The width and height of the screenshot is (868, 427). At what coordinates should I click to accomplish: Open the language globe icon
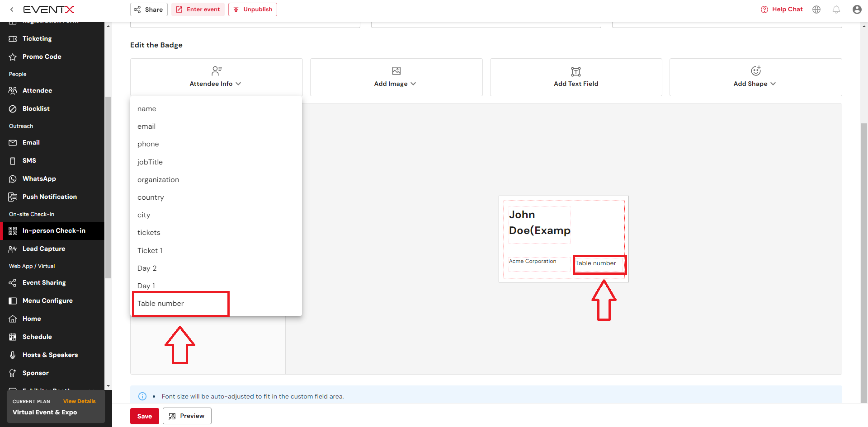click(816, 9)
